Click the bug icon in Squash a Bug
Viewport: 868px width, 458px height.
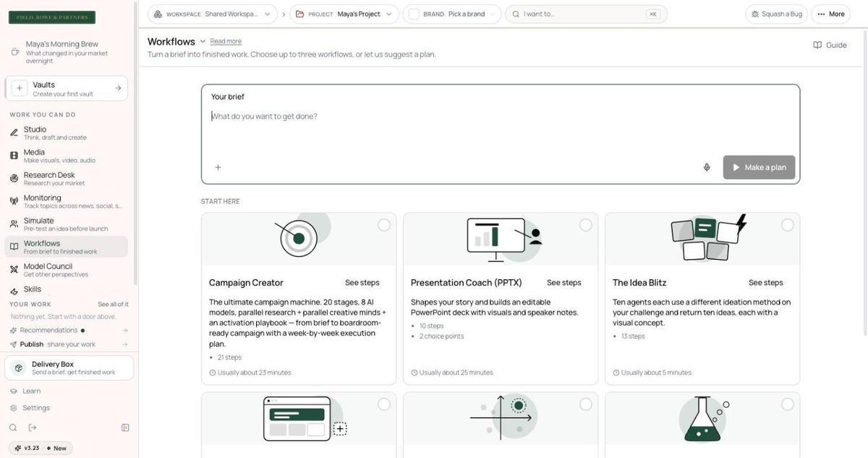pos(755,14)
